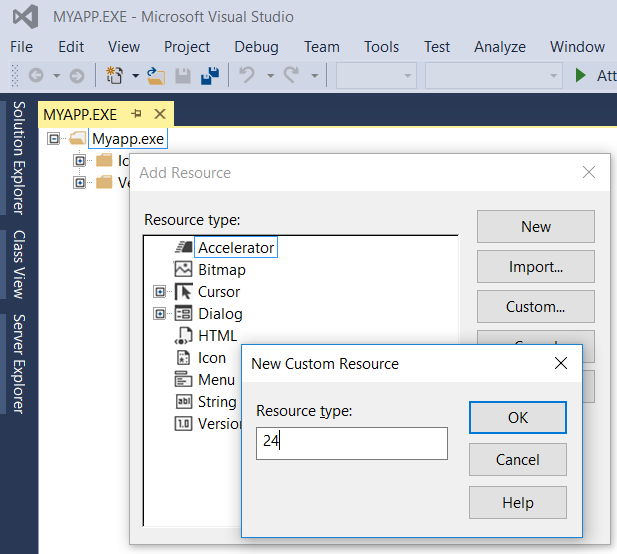This screenshot has height=554, width=617.
Task: Select the HTML resource type icon
Action: [183, 335]
